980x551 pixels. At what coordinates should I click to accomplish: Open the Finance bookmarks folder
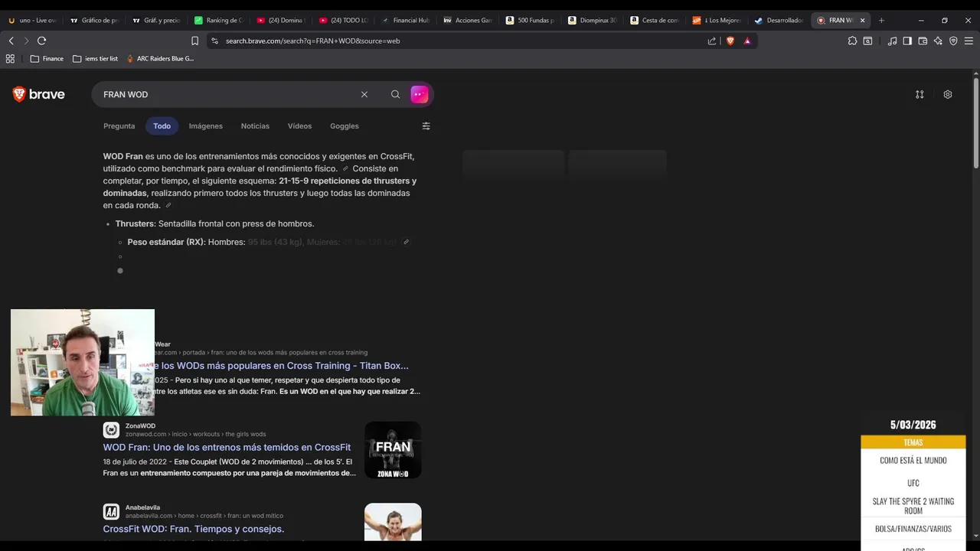pyautogui.click(x=47, y=58)
